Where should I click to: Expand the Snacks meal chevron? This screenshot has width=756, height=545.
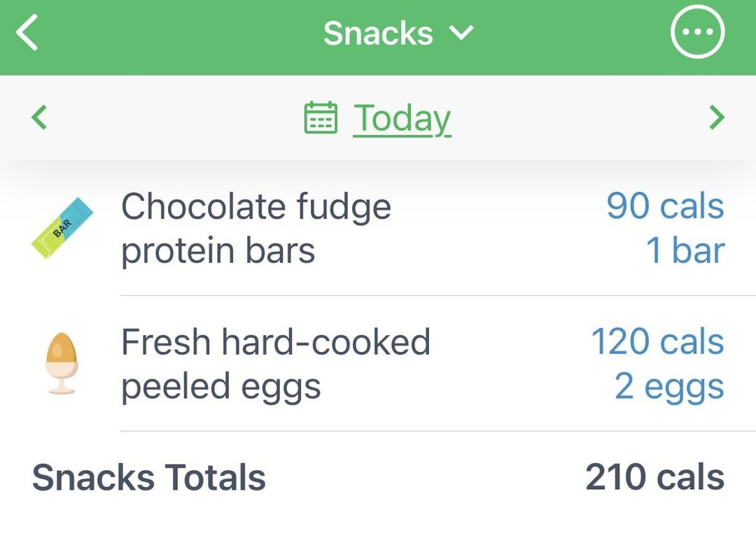[461, 33]
